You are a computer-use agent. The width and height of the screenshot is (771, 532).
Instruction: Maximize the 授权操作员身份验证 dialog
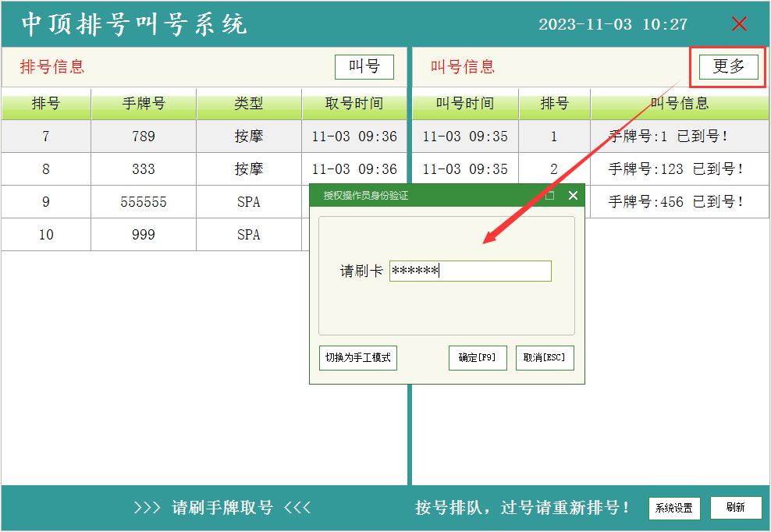(549, 196)
